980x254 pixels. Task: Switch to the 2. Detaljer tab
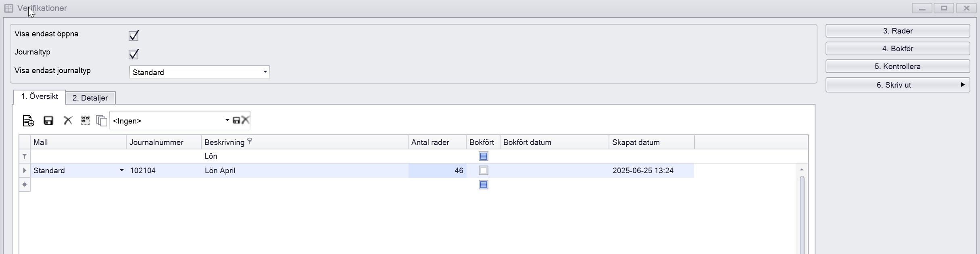[x=90, y=98]
